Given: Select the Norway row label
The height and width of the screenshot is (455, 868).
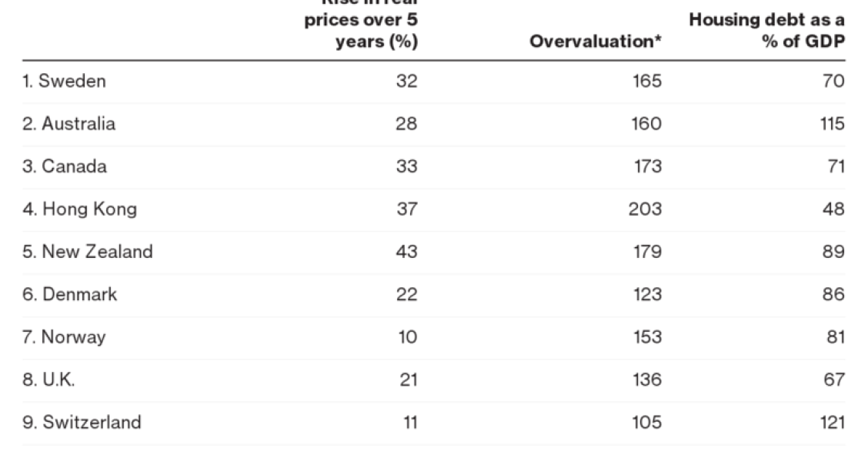Looking at the screenshot, I should tap(64, 337).
